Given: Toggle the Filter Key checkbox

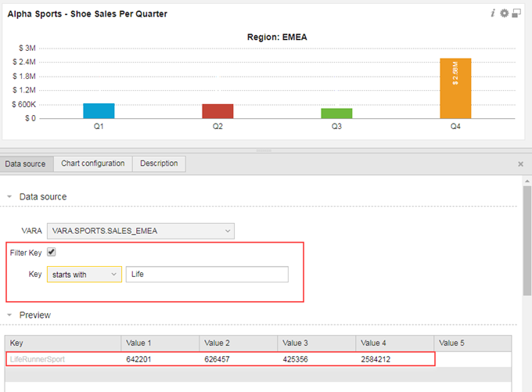Looking at the screenshot, I should 52,253.
